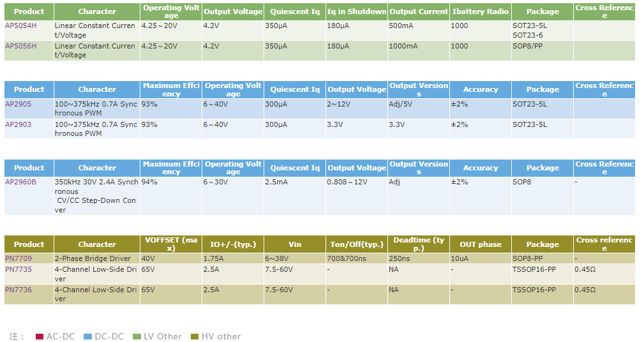Open the AP2903 product page link
Screen dimensions: 644x342
tap(19, 124)
